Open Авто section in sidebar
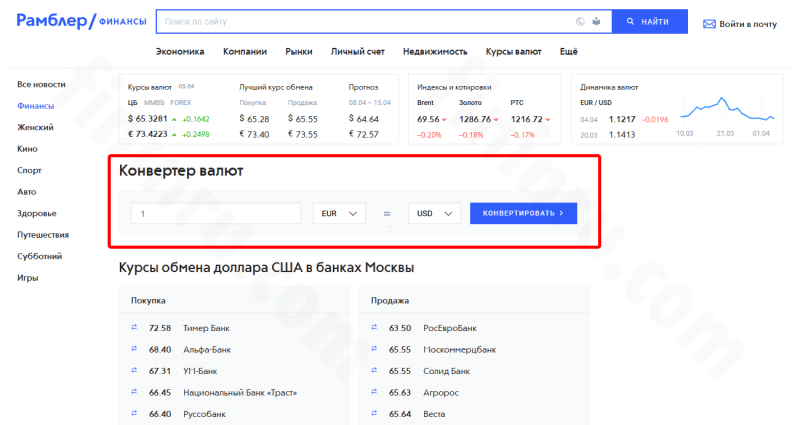 coord(27,192)
